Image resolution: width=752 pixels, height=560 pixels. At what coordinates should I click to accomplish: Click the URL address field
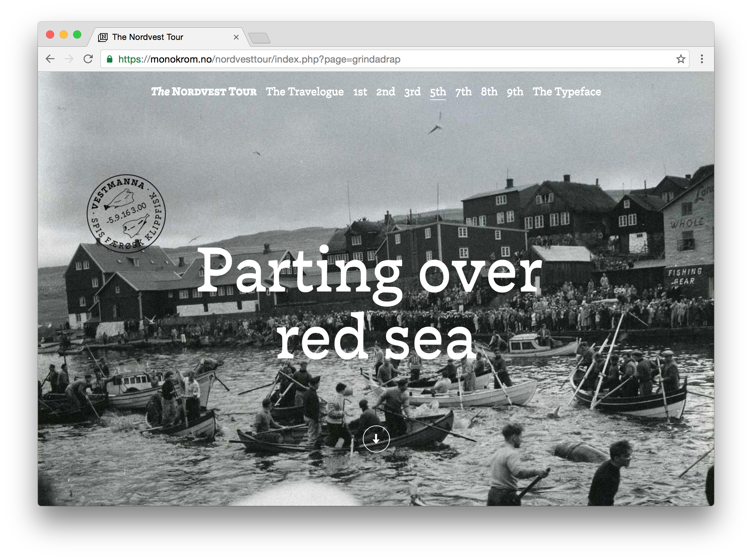point(373,59)
